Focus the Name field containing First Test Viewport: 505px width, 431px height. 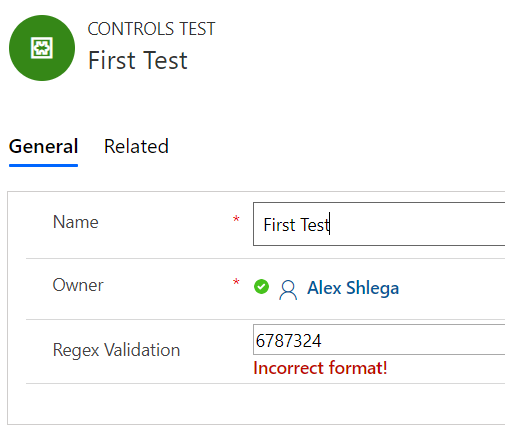(x=379, y=224)
